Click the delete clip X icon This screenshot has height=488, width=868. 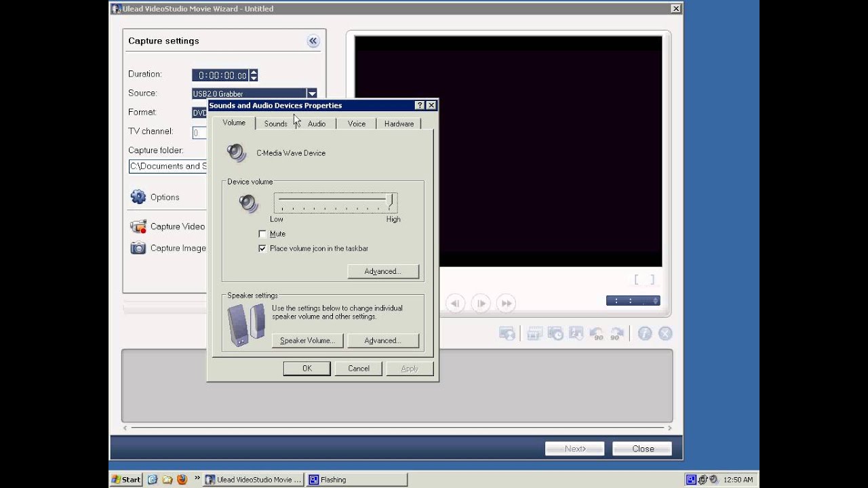(x=666, y=333)
